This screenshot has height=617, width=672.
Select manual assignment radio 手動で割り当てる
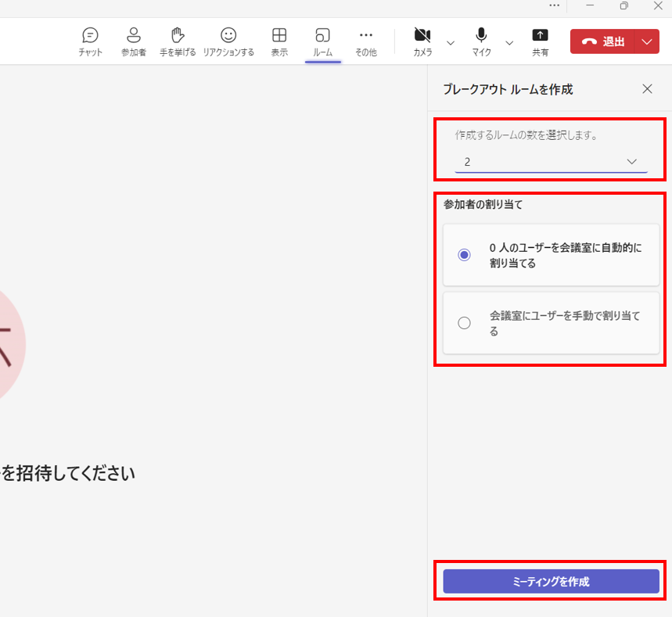[x=464, y=323]
